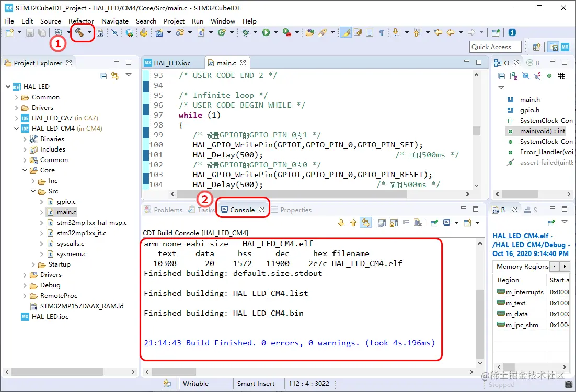
Task: Open the Run button dropdown arrow
Action: click(x=276, y=33)
